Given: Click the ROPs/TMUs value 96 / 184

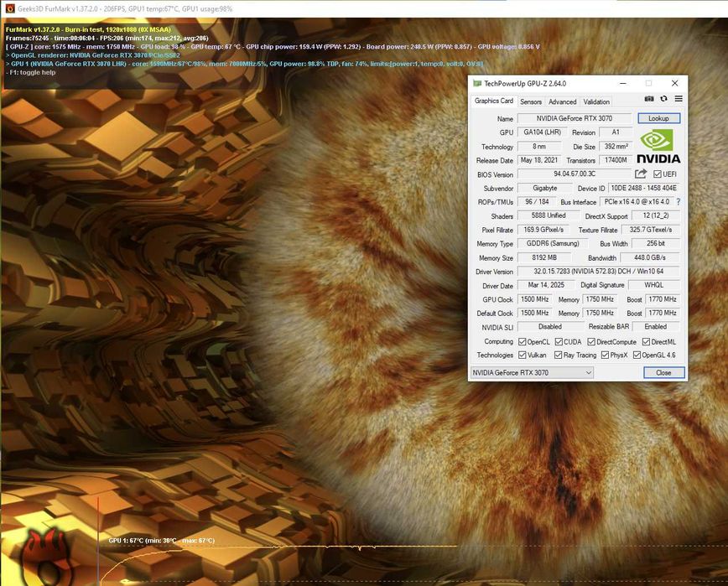Looking at the screenshot, I should 537,201.
